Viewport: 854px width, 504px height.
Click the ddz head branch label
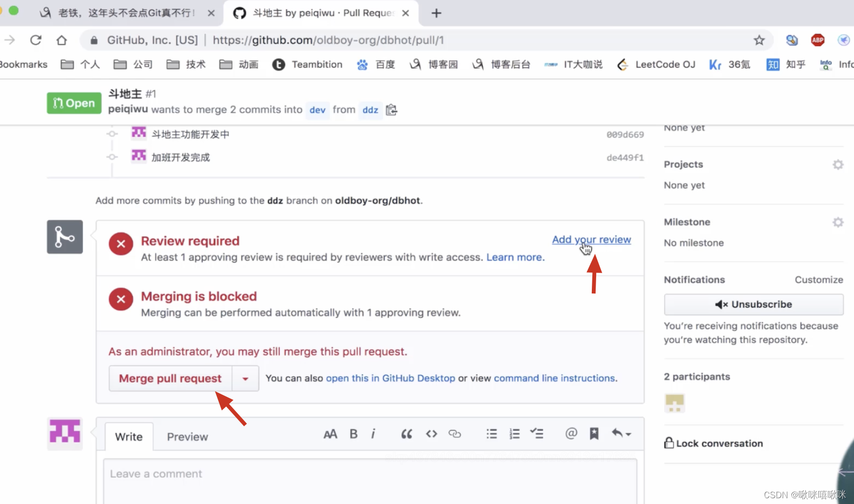370,110
